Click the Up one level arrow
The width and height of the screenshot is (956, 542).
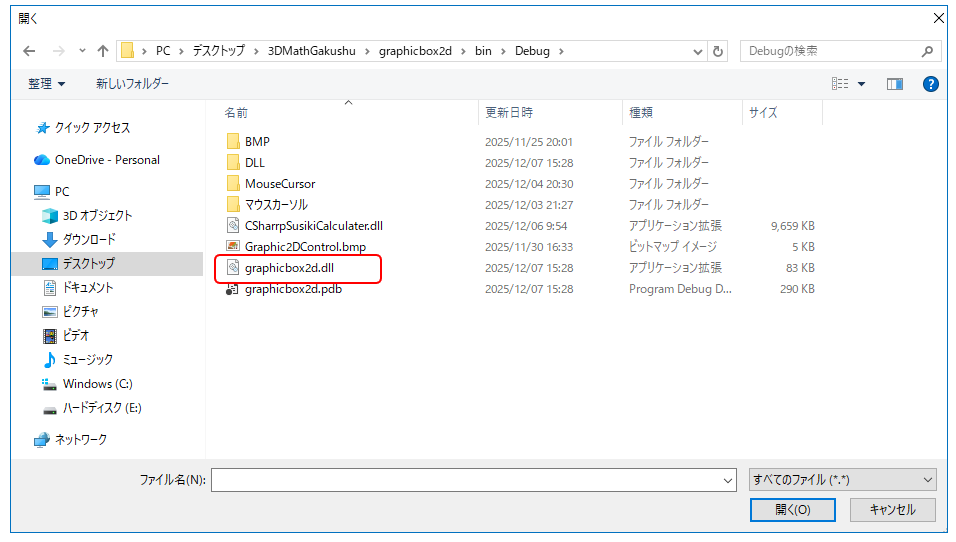point(103,51)
